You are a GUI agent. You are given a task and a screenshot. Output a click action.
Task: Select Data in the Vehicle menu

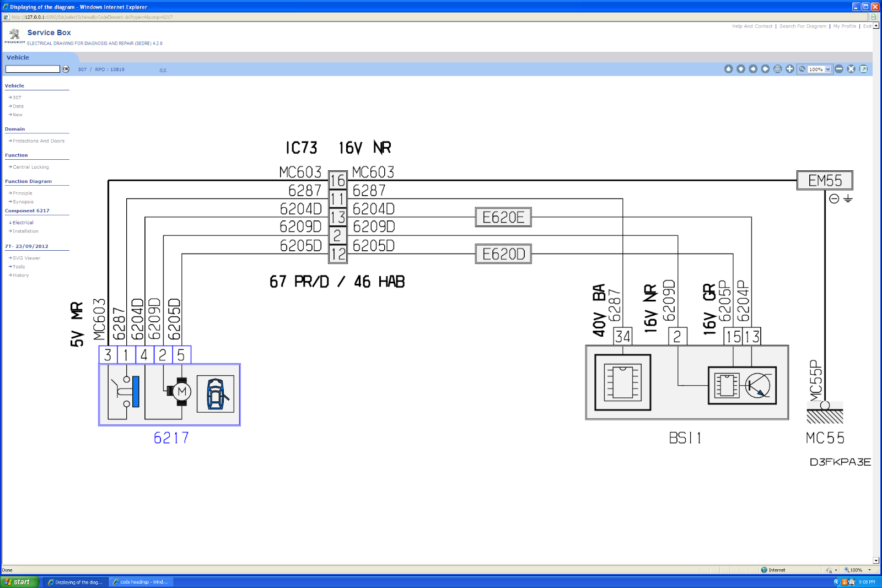[x=18, y=106]
